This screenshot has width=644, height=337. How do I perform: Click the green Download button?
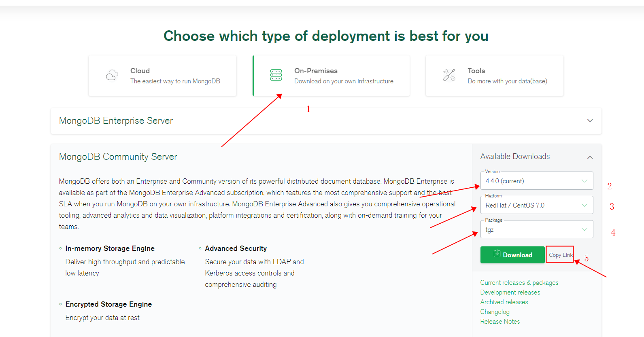click(512, 255)
